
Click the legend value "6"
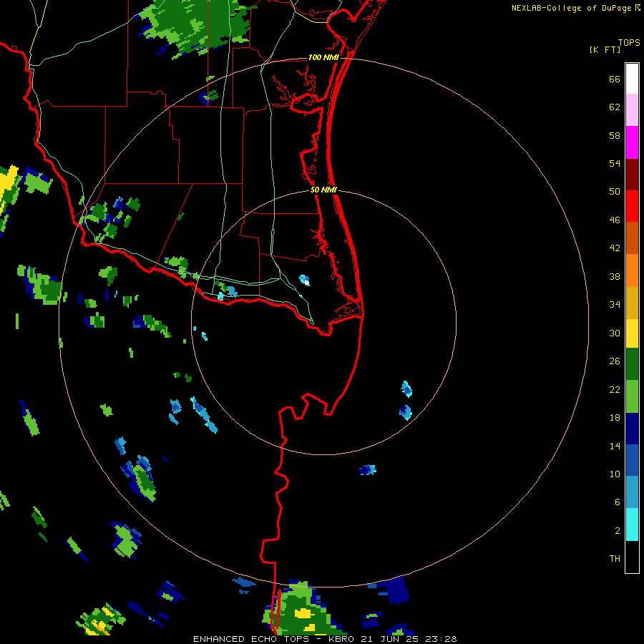[618, 502]
